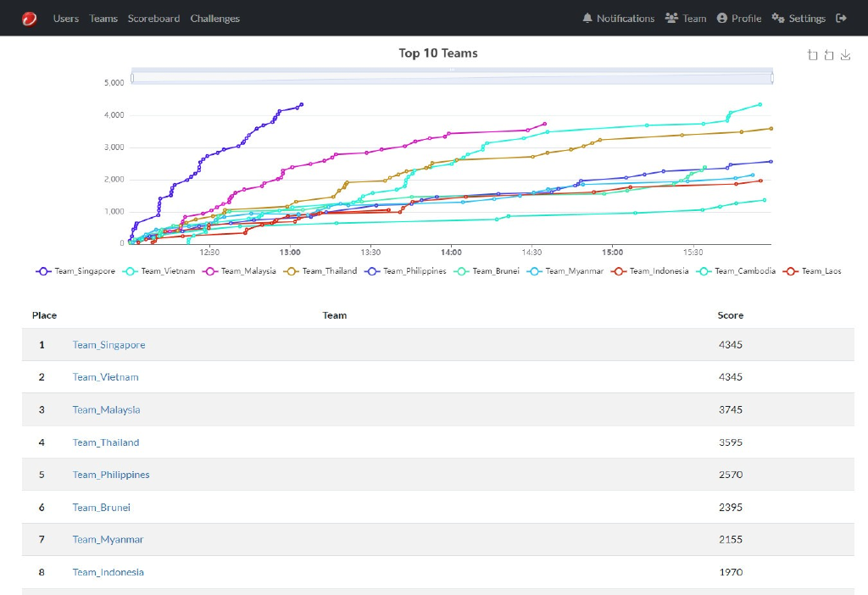Viewport: 868px width, 595px height.
Task: Open the Profile page from navbar
Action: (738, 19)
